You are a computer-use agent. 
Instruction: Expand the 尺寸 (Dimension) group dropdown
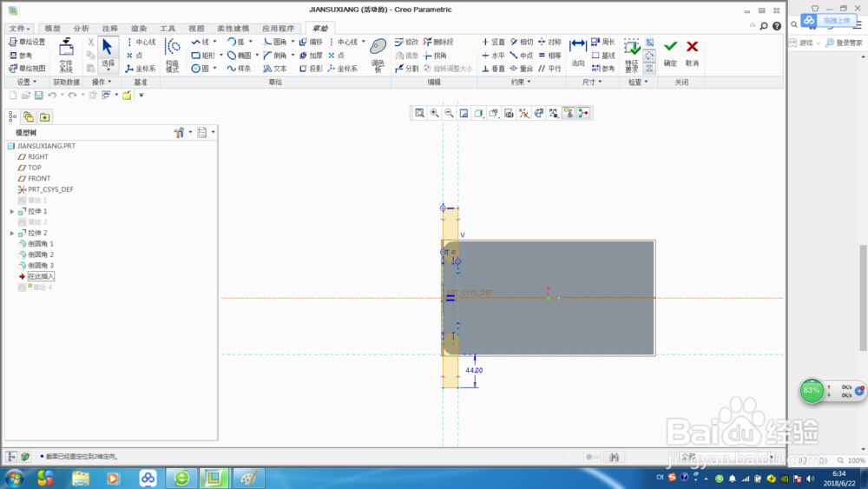(x=591, y=82)
